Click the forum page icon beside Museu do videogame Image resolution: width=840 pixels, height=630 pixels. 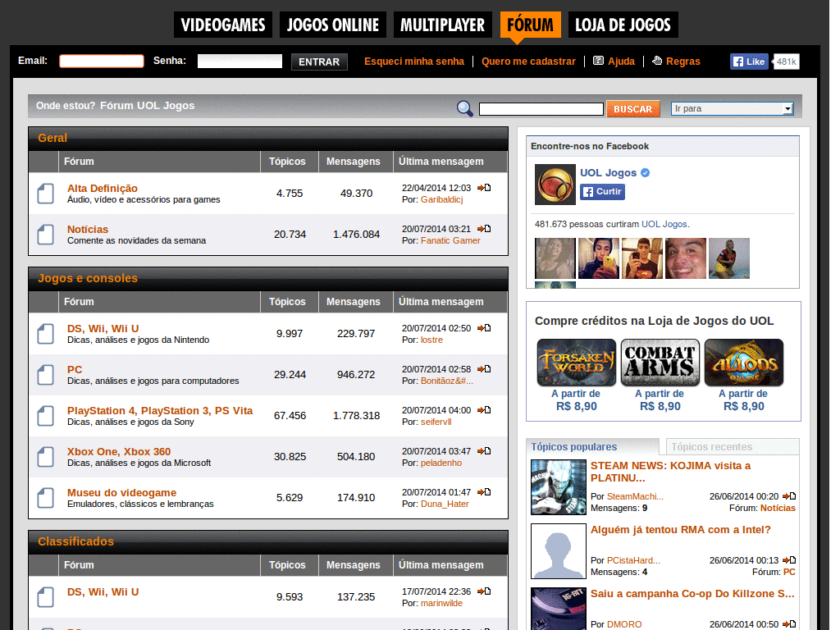point(46,498)
